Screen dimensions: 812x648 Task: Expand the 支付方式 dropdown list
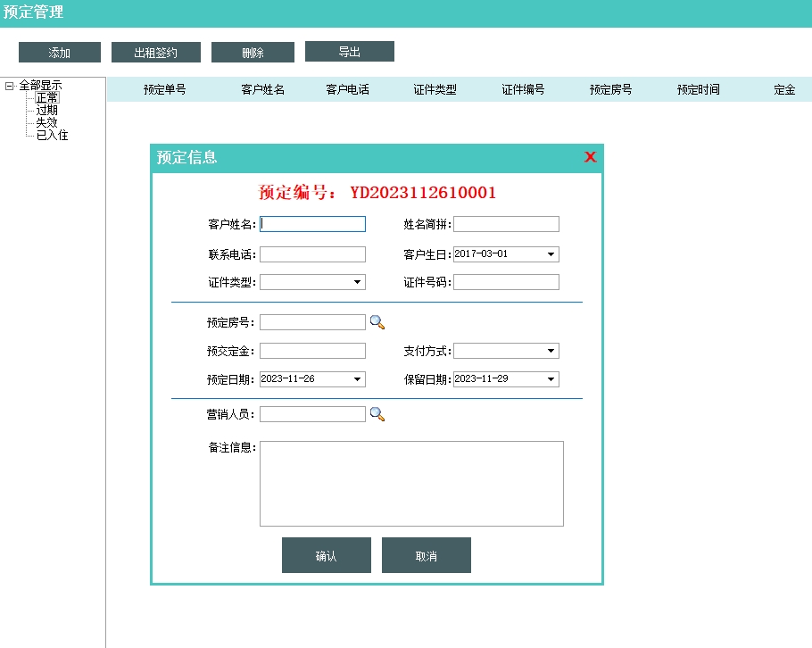pyautogui.click(x=551, y=352)
